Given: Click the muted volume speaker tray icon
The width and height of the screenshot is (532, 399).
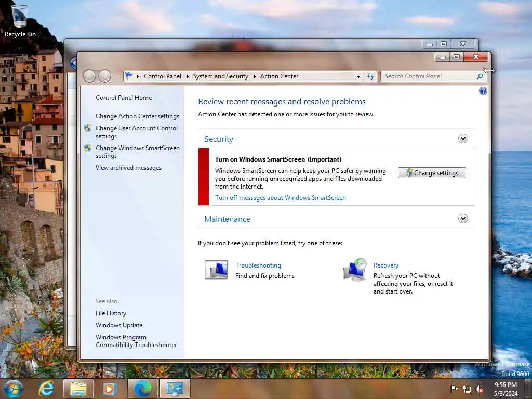Looking at the screenshot, I should 480,390.
